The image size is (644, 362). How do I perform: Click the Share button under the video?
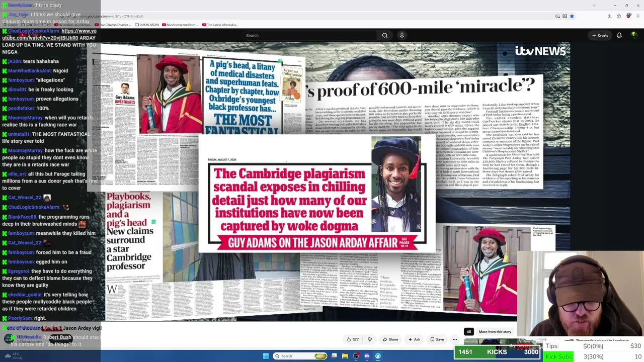point(390,339)
